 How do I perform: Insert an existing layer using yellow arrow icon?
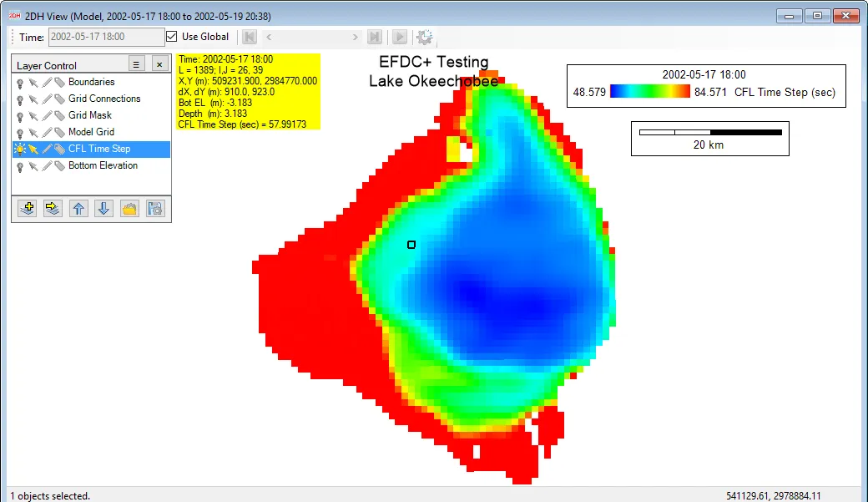click(52, 208)
